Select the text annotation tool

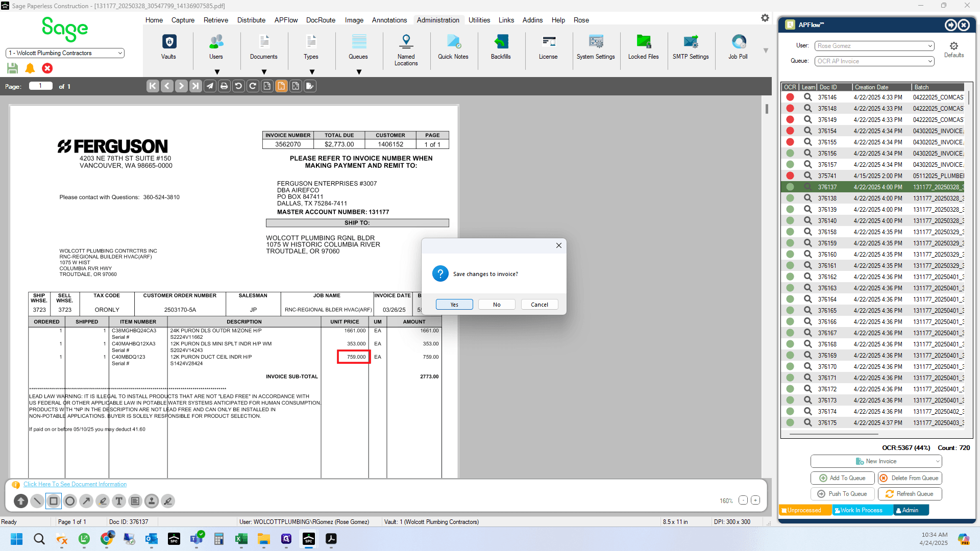coord(119,501)
